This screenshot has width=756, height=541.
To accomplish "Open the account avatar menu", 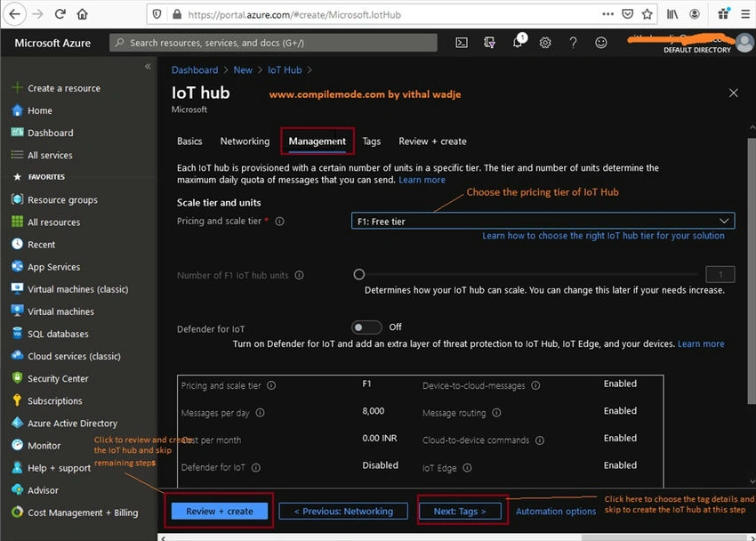I will [745, 43].
